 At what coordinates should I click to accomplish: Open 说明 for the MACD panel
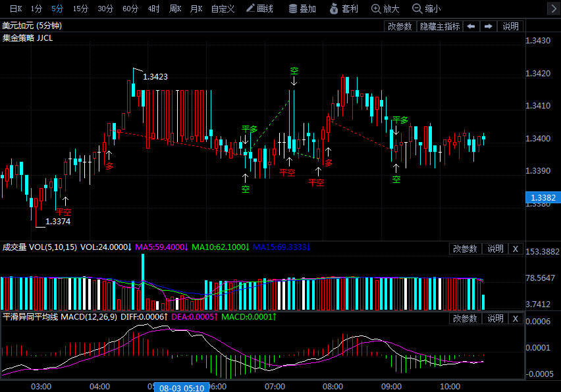pyautogui.click(x=495, y=318)
